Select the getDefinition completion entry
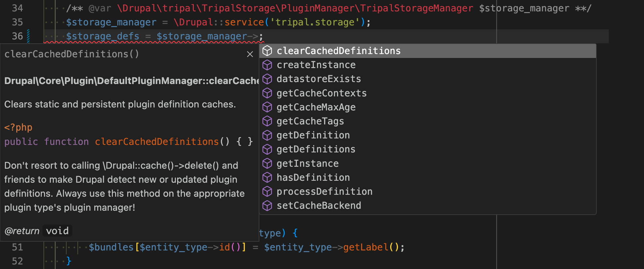The height and width of the screenshot is (269, 644). pos(428,135)
